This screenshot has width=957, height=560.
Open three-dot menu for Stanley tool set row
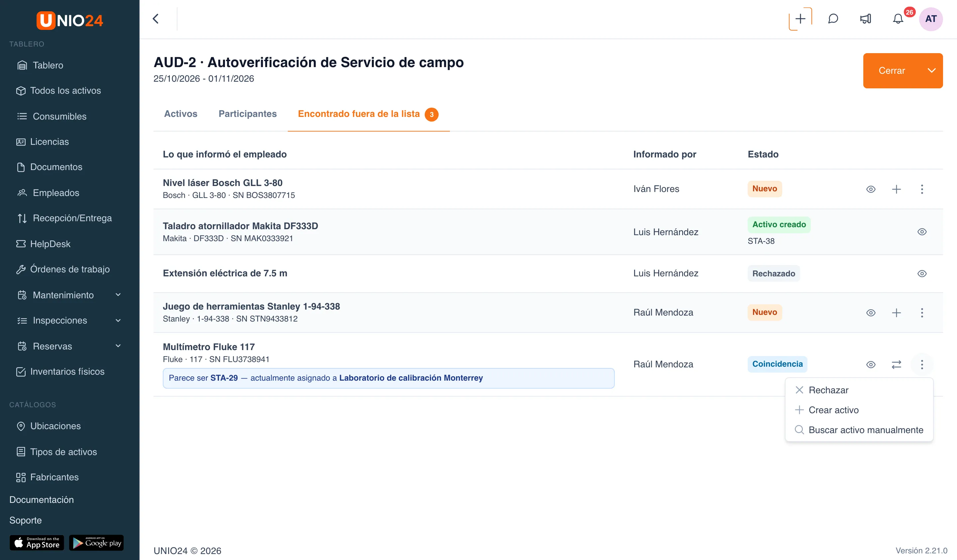pos(922,313)
